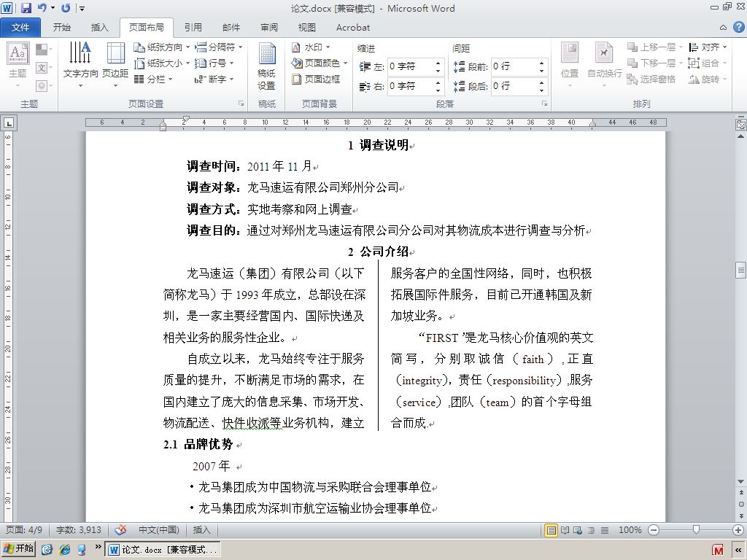Screen dimensions: 747x560
Task: Open Word Help question mark icon
Action: [x=738, y=27]
